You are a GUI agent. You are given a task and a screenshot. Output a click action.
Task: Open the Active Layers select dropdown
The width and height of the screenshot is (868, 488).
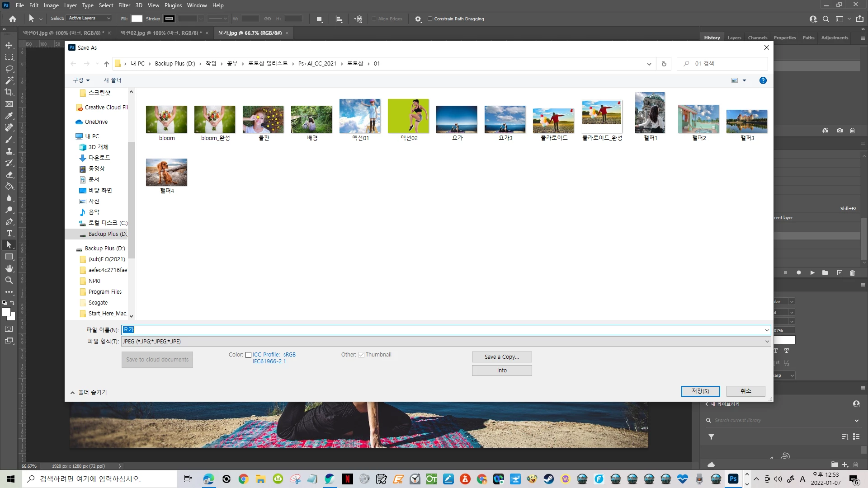click(90, 19)
